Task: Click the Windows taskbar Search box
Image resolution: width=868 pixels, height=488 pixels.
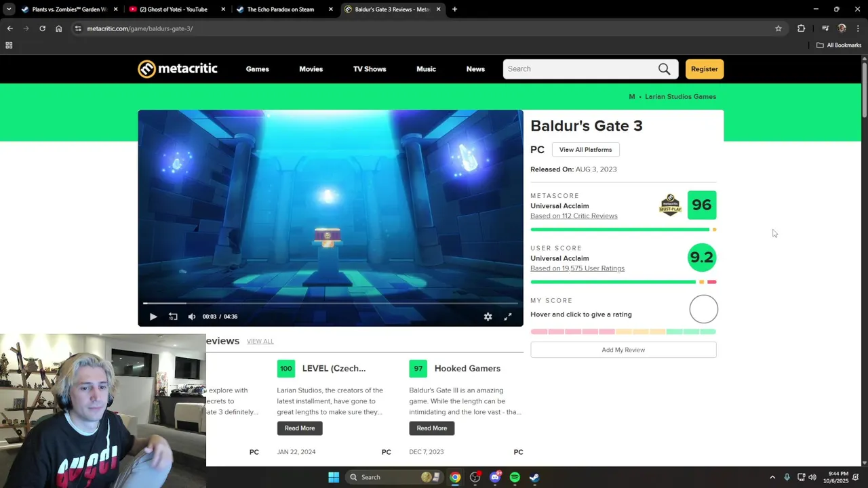Action: tap(395, 477)
